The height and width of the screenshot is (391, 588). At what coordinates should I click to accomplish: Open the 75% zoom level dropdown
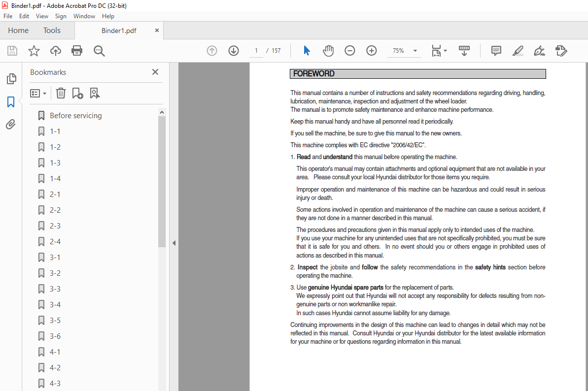tap(415, 51)
